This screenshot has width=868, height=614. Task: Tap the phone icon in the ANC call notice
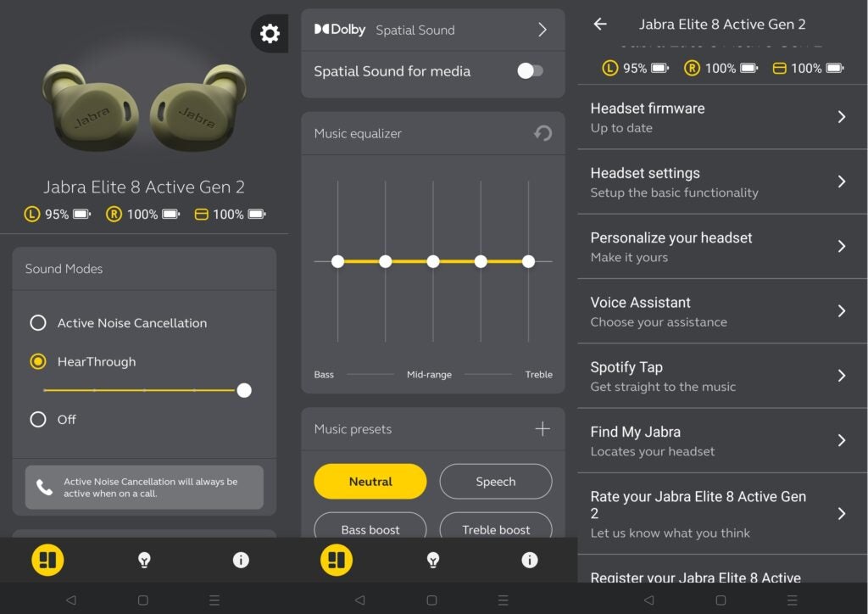point(44,487)
